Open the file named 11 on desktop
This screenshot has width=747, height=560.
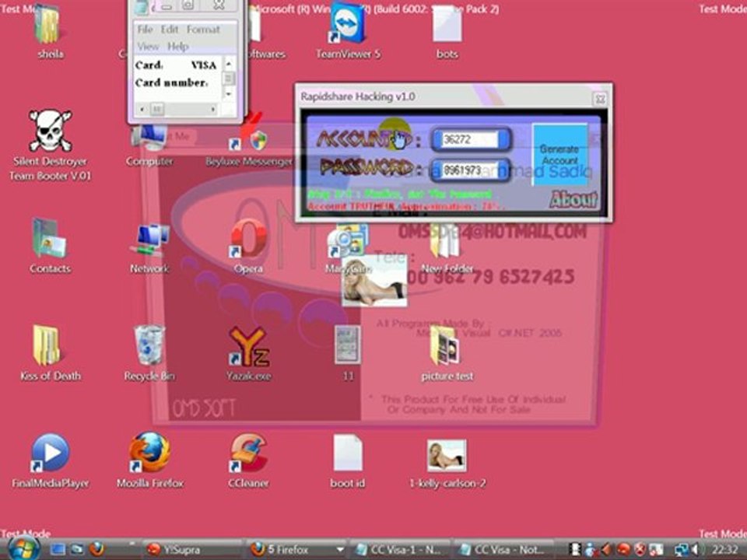pos(348,352)
